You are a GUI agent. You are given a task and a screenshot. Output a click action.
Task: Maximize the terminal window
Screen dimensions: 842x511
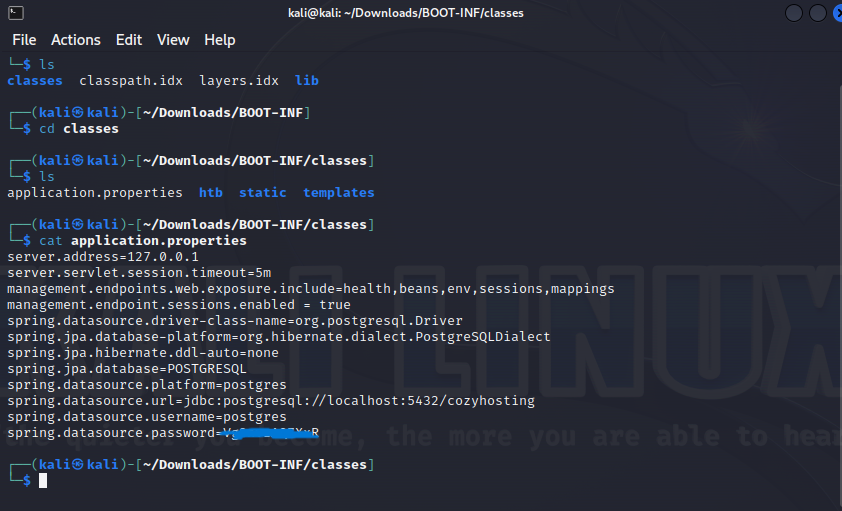[817, 13]
